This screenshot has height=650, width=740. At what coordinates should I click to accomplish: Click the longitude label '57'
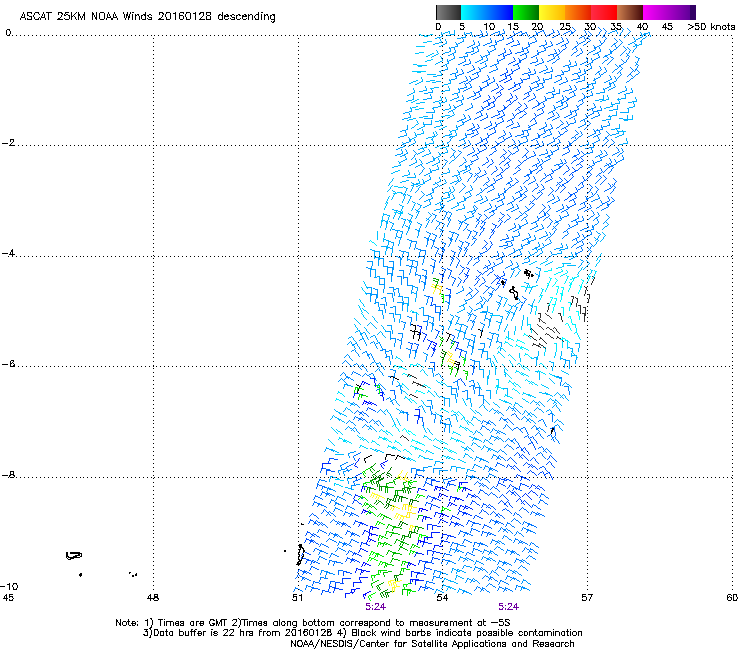point(587,598)
